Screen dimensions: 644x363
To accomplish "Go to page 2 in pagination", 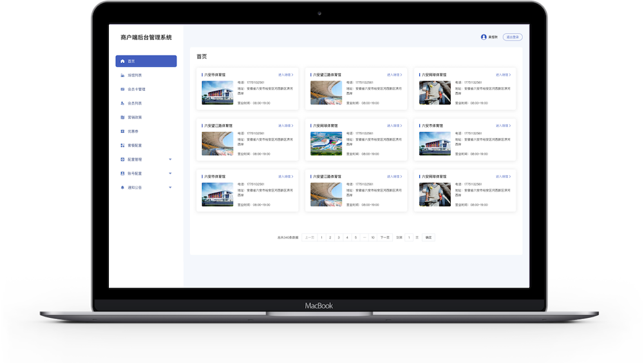I will 330,238.
